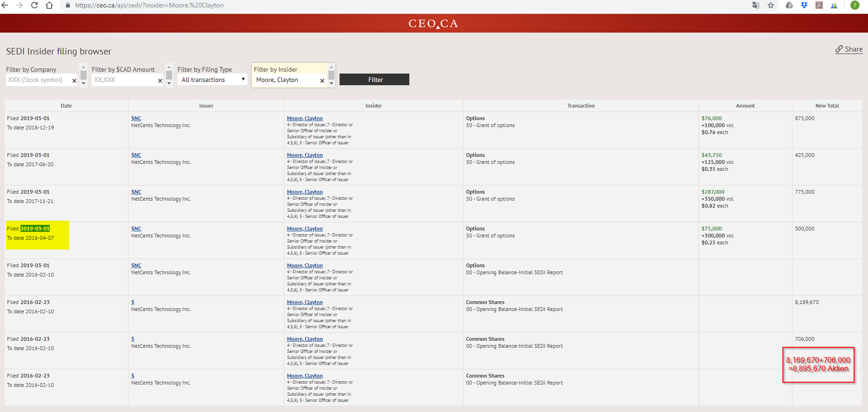Screen dimensions: 868x412
Task: Open Moore, Clayton link in the 2017-06-20 row
Action: [x=305, y=155]
